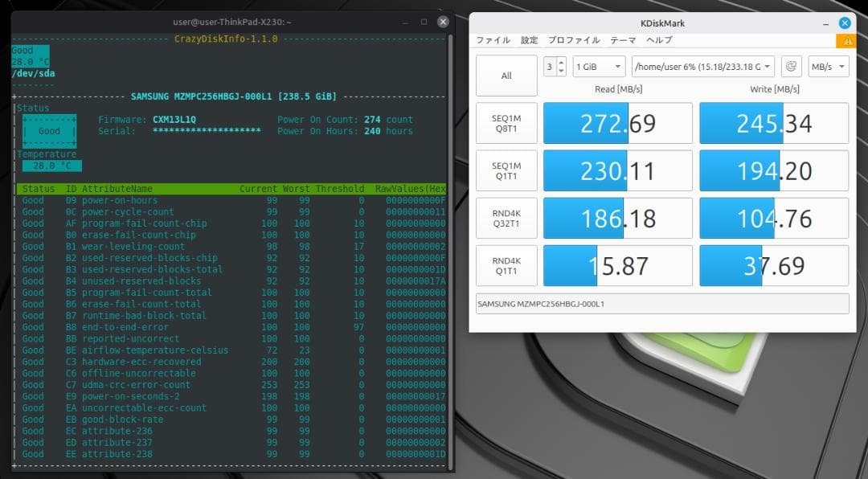The height and width of the screenshot is (479, 868).
Task: Launch the RND4K Q1T1 test
Action: (506, 266)
